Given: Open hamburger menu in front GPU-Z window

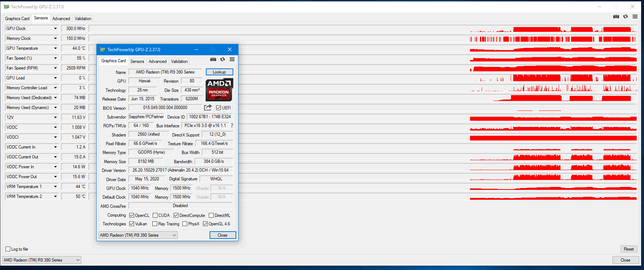Looking at the screenshot, I should pyautogui.click(x=232, y=59).
